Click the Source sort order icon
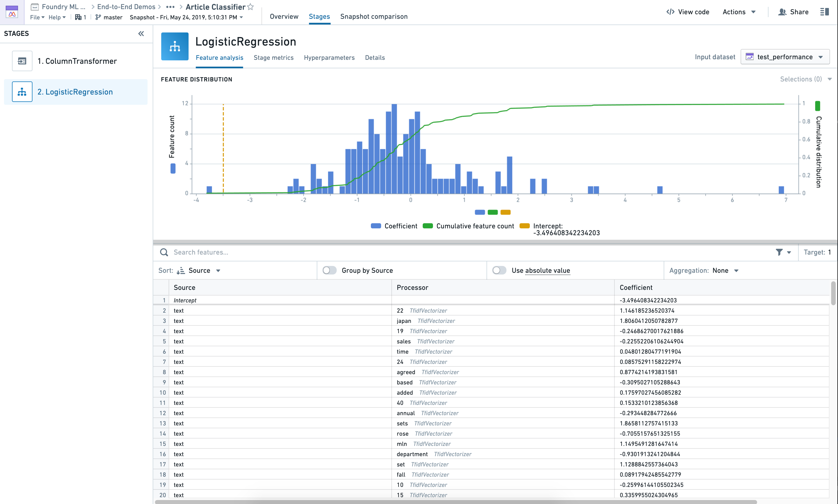 (181, 271)
